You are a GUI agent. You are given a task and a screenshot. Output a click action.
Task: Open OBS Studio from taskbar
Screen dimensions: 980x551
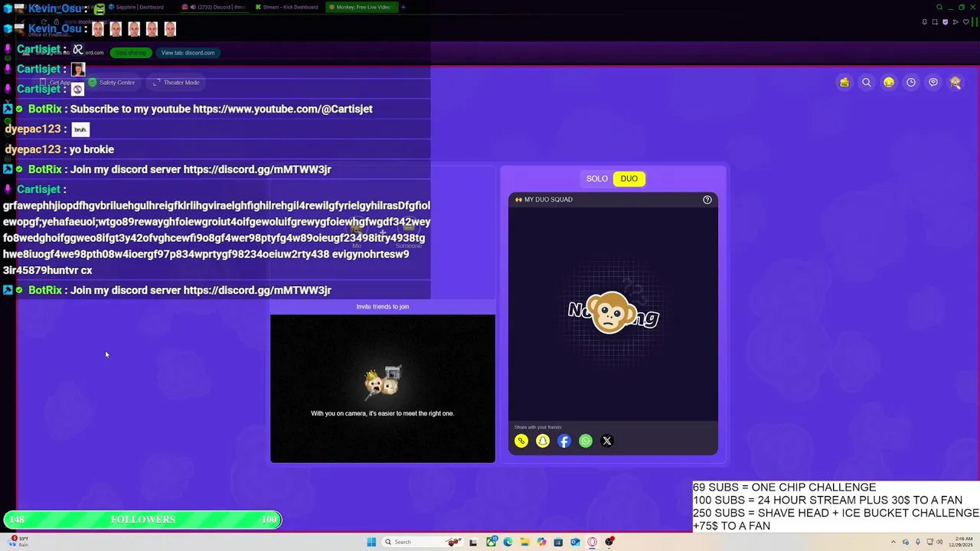tap(609, 542)
